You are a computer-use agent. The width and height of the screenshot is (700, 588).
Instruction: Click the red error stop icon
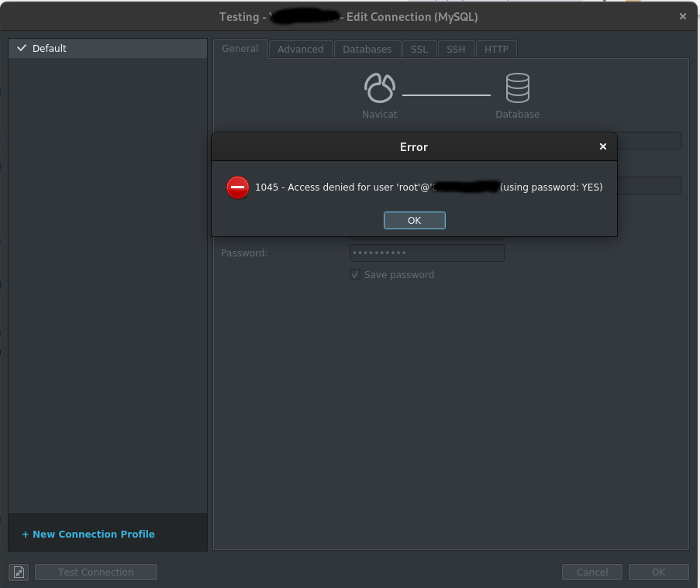coord(237,187)
